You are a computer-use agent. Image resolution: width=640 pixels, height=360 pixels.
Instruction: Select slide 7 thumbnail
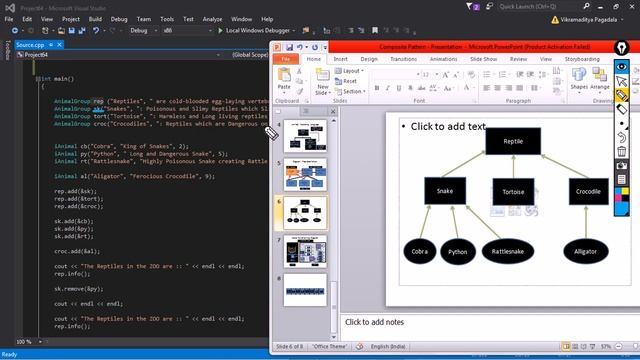pos(305,251)
